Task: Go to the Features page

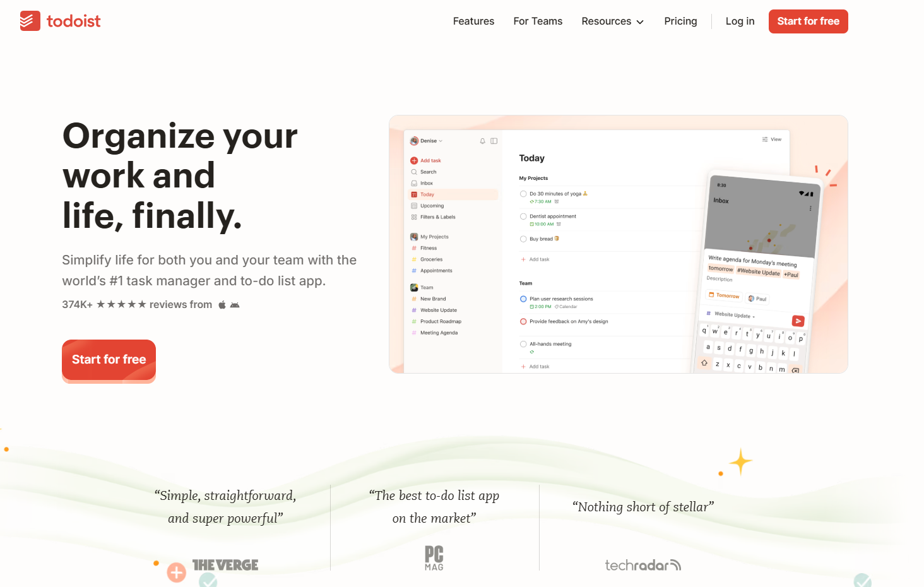Action: point(473,21)
